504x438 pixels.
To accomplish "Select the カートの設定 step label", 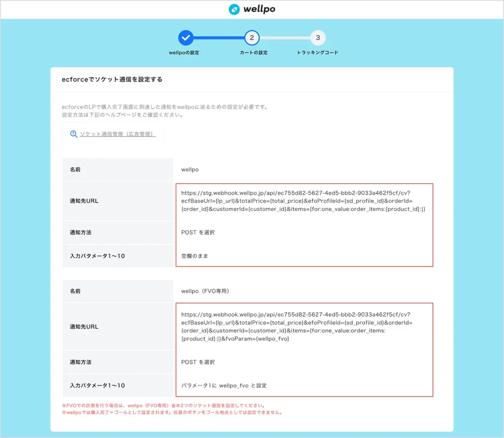I will coord(252,53).
